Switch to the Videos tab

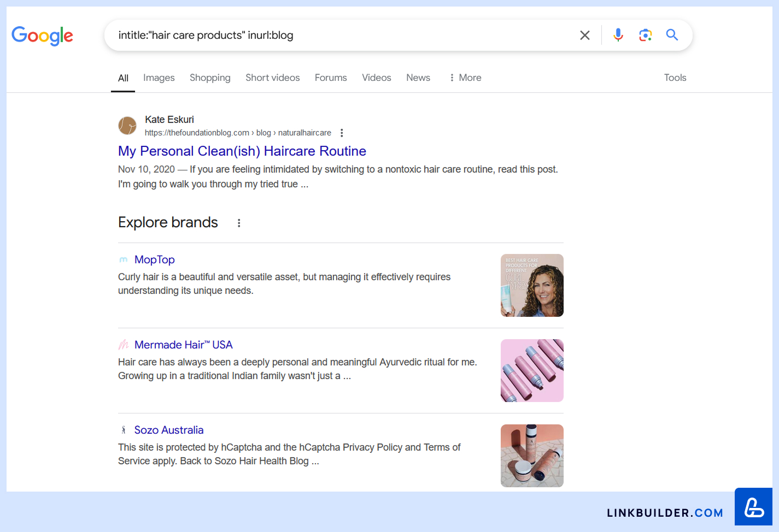click(x=377, y=78)
